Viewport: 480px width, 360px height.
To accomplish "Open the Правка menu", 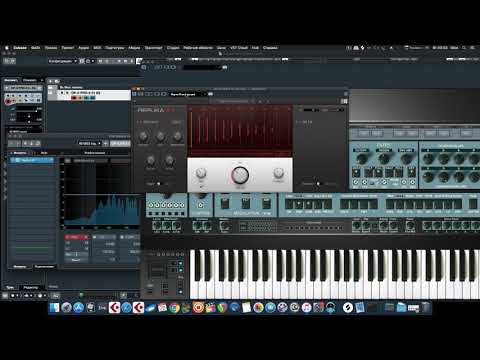I will coord(51,48).
